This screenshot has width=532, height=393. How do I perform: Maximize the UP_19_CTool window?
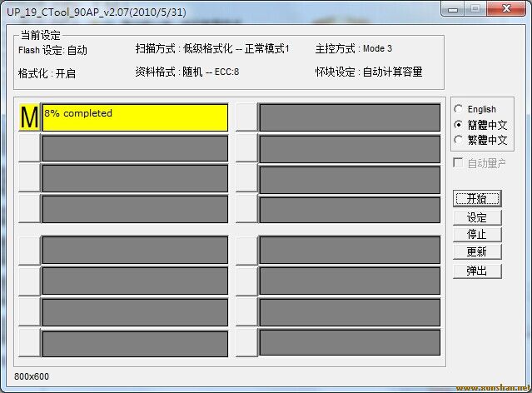(x=475, y=7)
